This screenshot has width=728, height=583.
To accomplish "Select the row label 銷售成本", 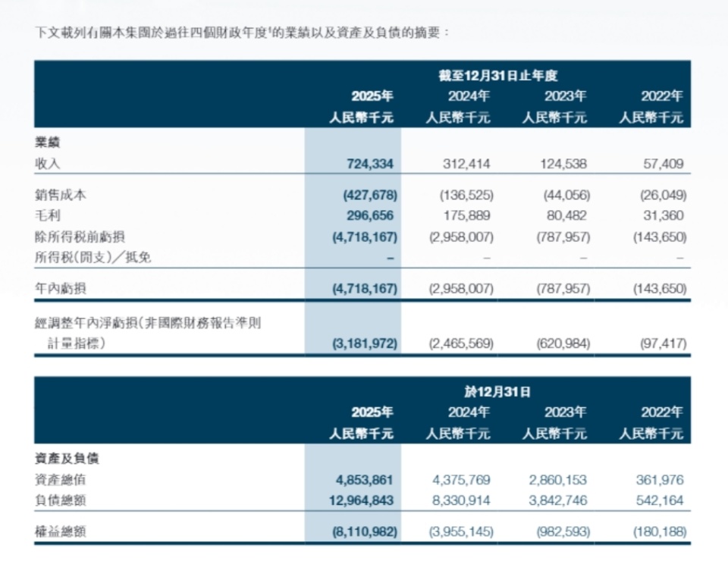I will [61, 195].
